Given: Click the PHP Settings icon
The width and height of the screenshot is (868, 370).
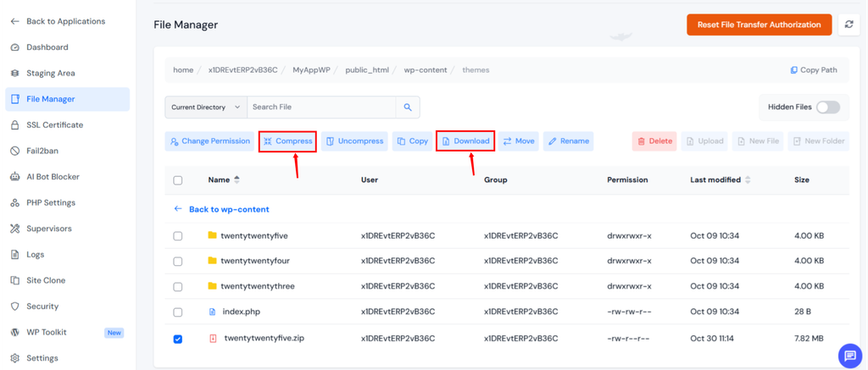Looking at the screenshot, I should click(15, 203).
